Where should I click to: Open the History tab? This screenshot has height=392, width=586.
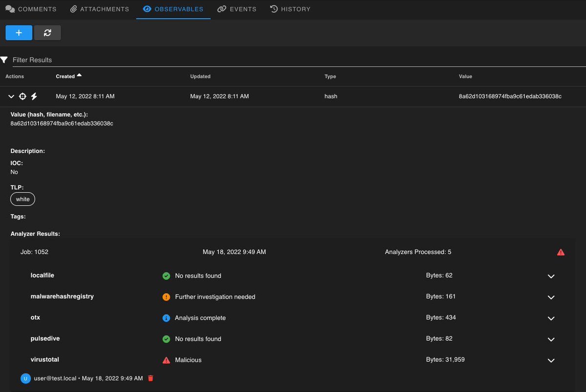290,9
